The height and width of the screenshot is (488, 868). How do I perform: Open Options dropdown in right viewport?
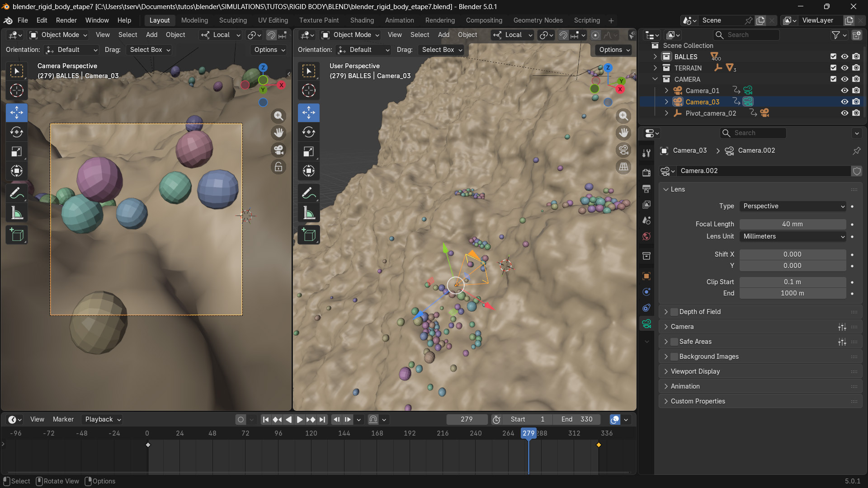(614, 50)
